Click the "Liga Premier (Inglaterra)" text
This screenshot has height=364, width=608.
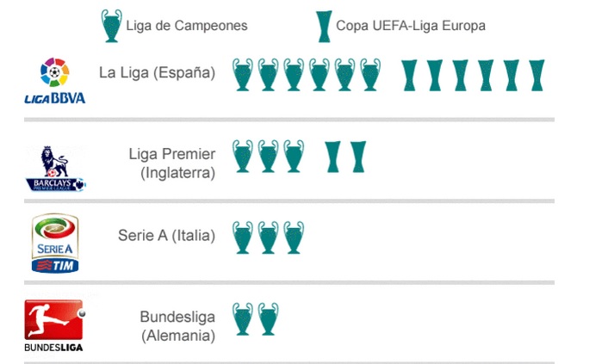[x=172, y=163]
